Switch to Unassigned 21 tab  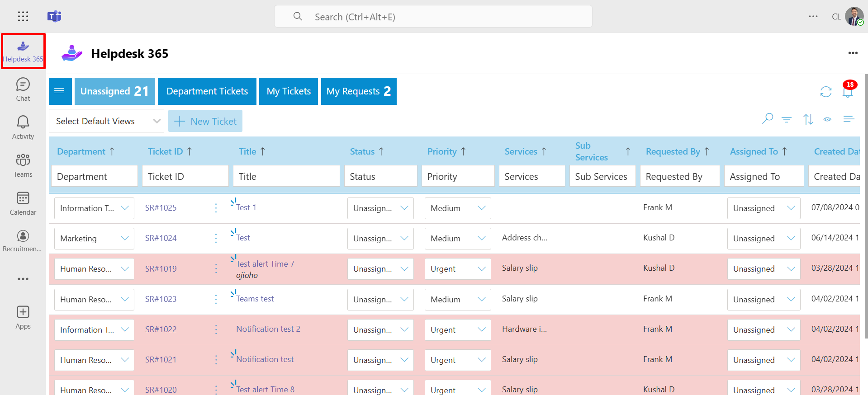coord(115,91)
